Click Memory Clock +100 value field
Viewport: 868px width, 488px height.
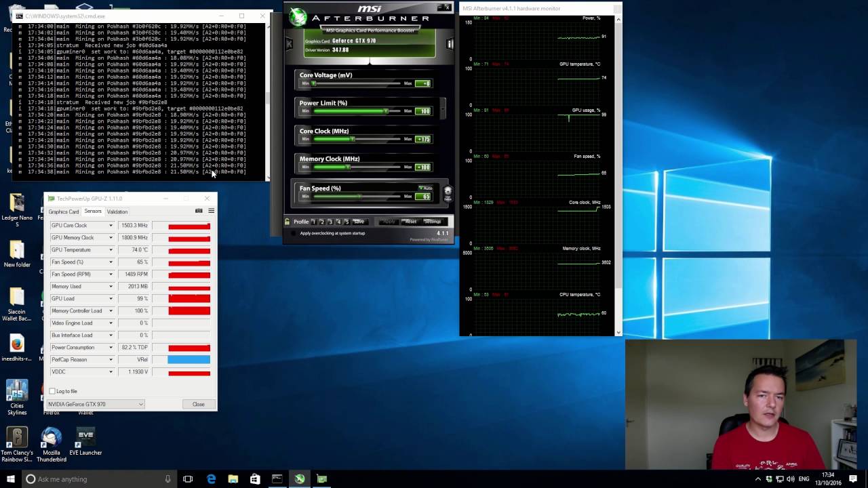point(423,167)
